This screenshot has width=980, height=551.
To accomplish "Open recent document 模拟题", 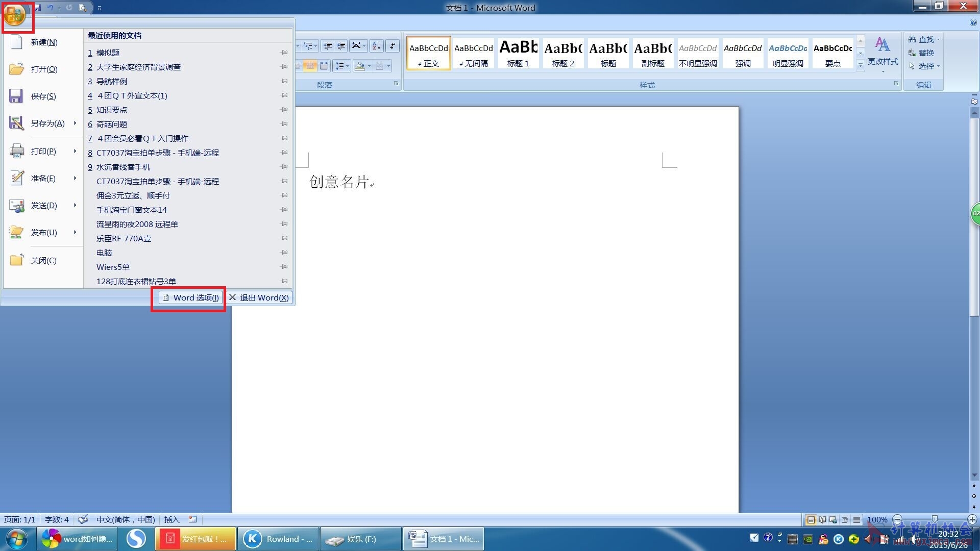I will 108,53.
